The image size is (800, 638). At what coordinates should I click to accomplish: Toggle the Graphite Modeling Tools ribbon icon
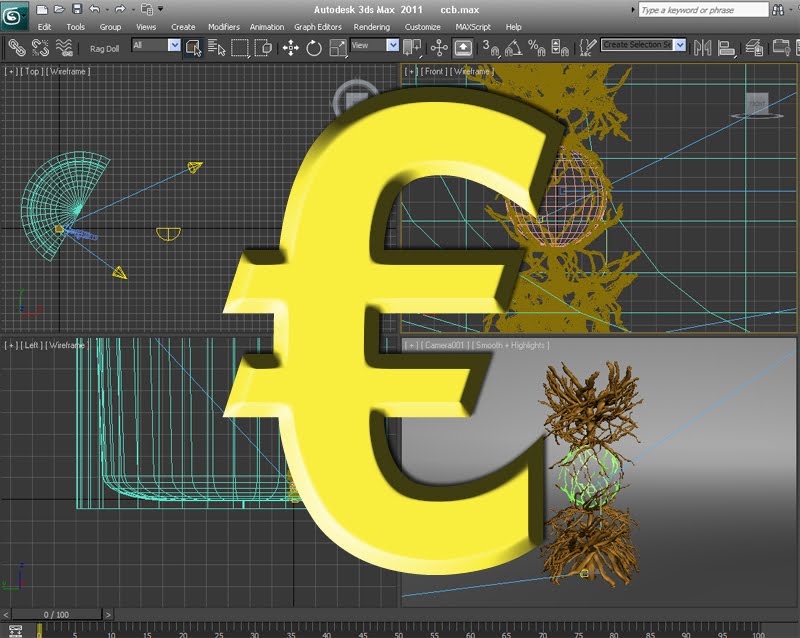[x=781, y=48]
